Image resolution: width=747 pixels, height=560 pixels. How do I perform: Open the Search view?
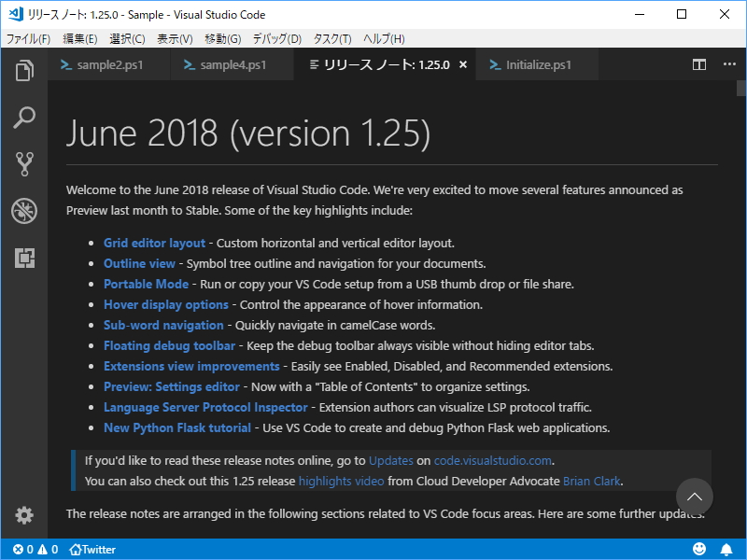click(24, 118)
